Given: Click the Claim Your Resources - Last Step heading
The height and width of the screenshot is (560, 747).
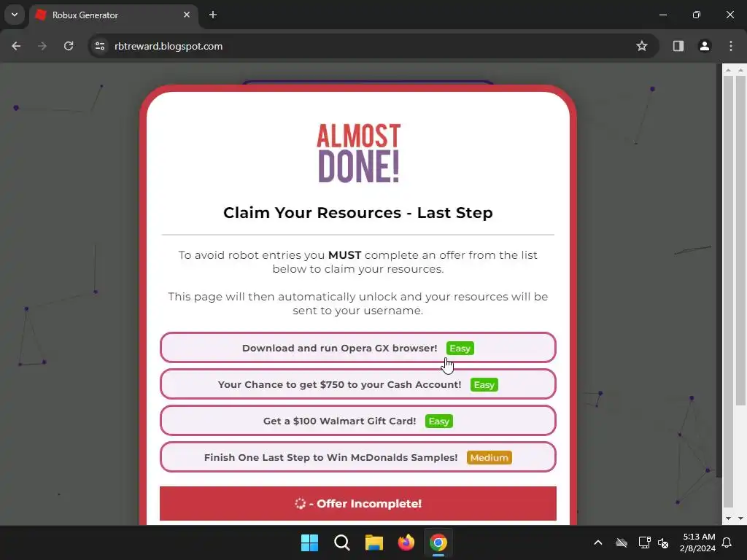Looking at the screenshot, I should coord(358,212).
